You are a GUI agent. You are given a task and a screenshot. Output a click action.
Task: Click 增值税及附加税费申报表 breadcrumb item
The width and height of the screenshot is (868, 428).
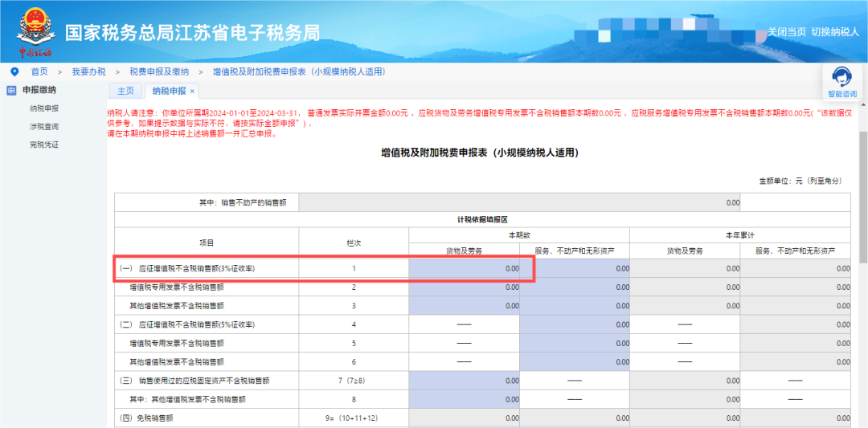coord(299,72)
